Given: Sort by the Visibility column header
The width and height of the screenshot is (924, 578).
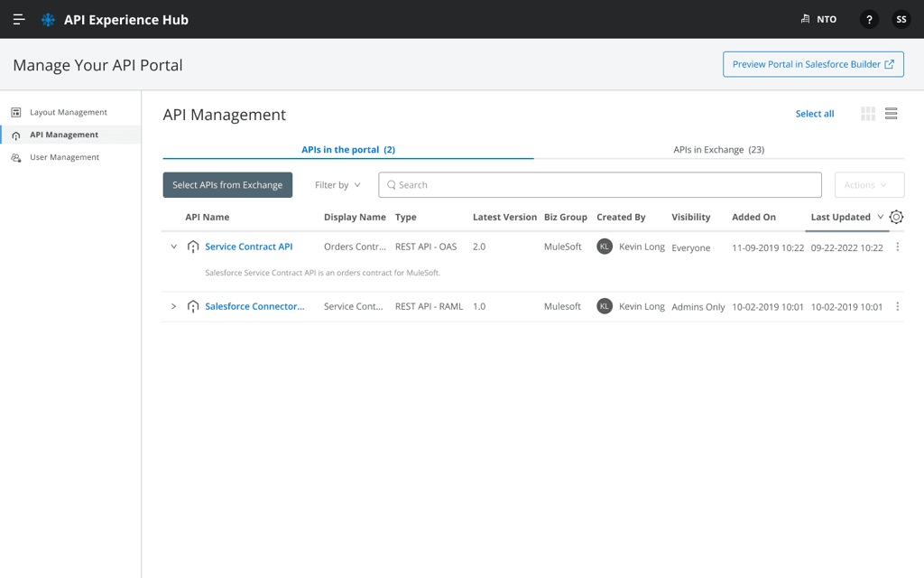Looking at the screenshot, I should (690, 217).
